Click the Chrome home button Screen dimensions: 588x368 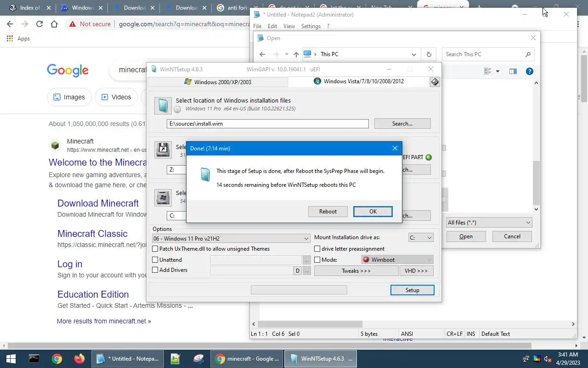click(x=54, y=24)
